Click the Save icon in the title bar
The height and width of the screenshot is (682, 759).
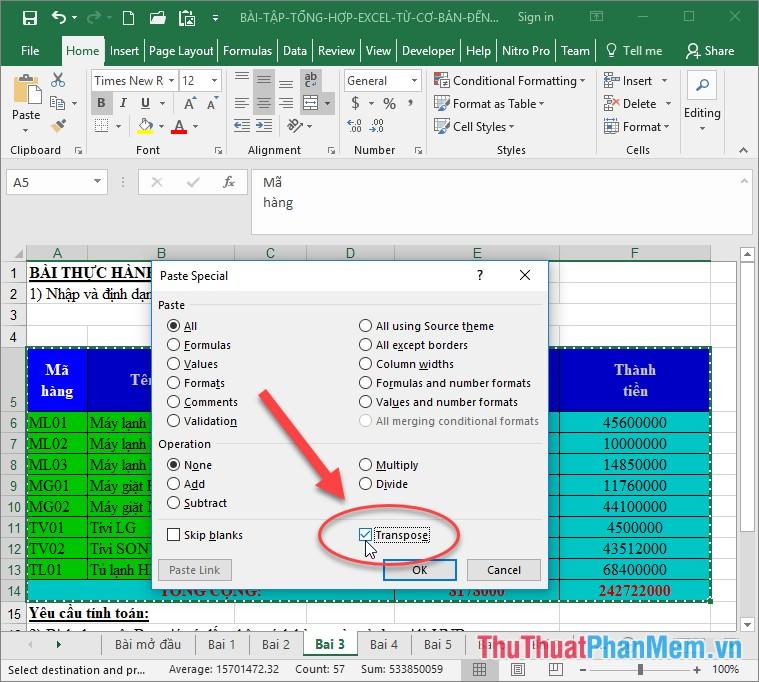pos(29,17)
